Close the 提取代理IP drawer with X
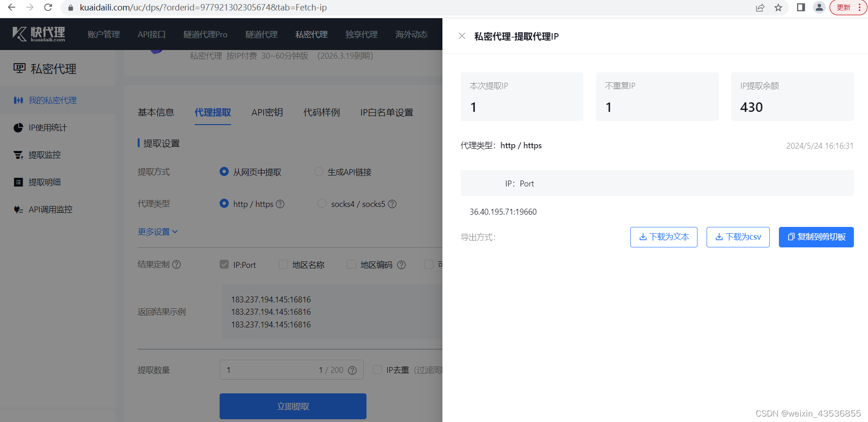 point(462,36)
